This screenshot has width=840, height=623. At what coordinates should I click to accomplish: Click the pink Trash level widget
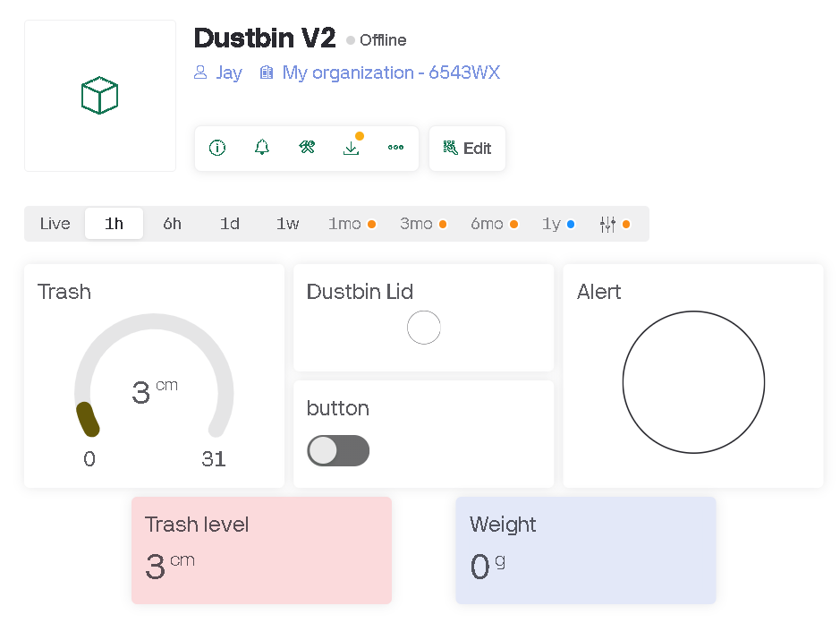click(x=261, y=550)
